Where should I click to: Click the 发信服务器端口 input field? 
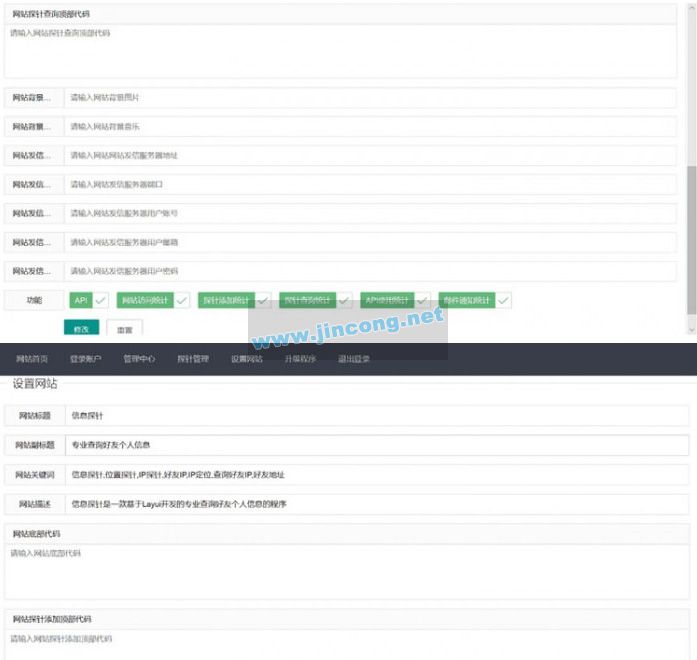371,184
